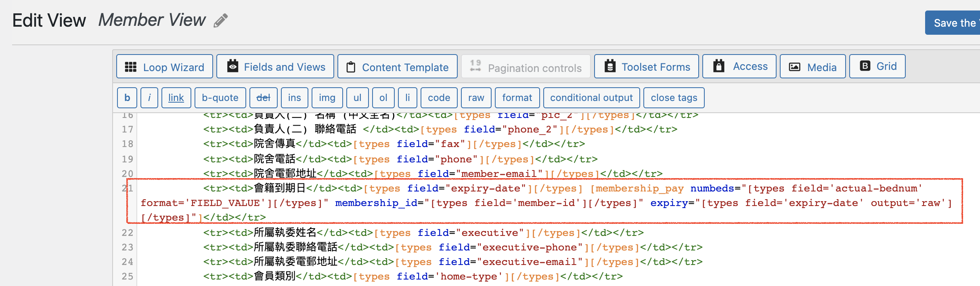Click the ul quicktag button
This screenshot has height=286, width=980.
(358, 98)
